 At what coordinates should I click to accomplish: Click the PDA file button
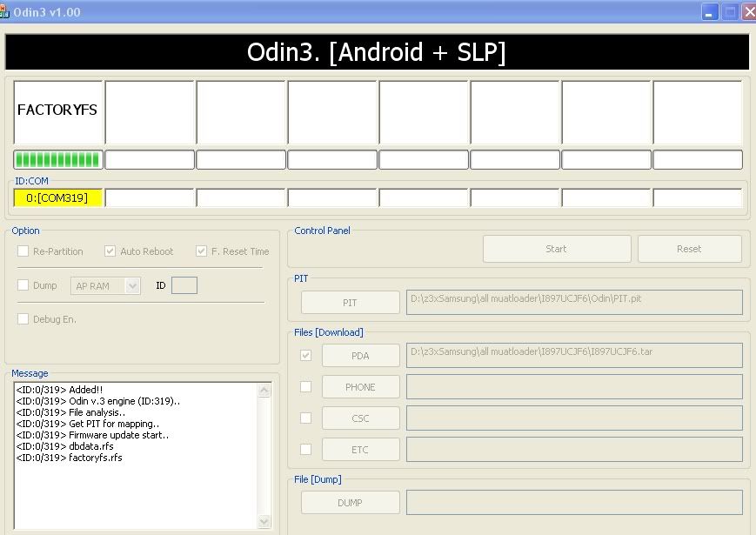tap(361, 356)
